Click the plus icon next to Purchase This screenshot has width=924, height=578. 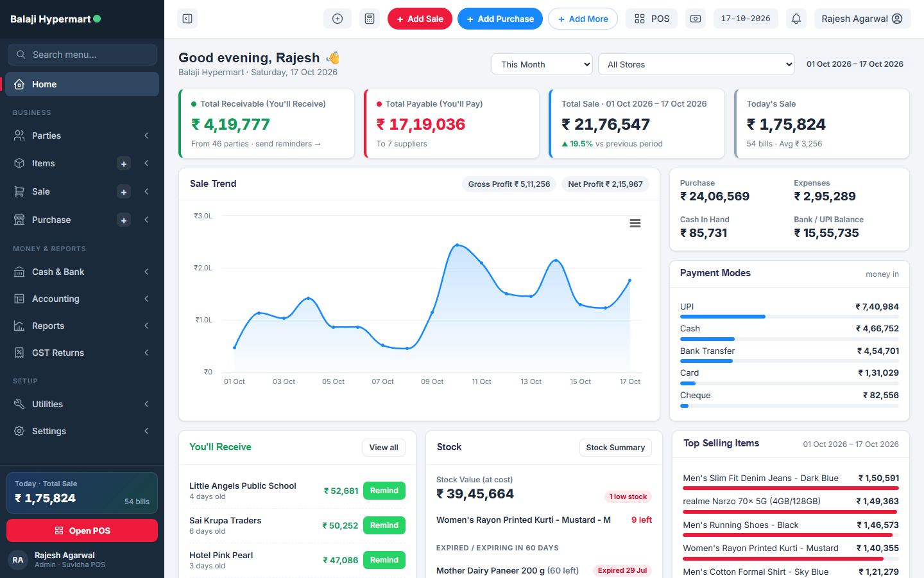[124, 220]
